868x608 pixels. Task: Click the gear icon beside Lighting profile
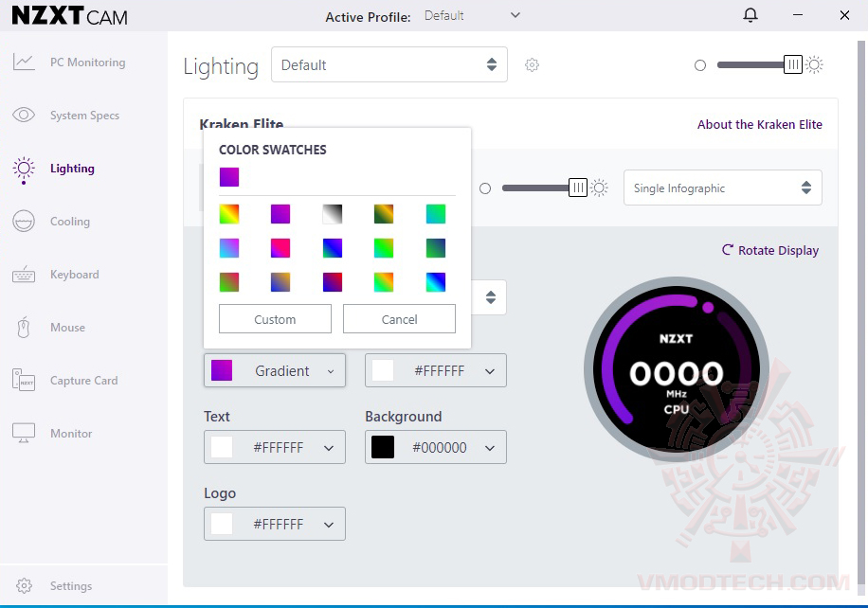click(532, 64)
